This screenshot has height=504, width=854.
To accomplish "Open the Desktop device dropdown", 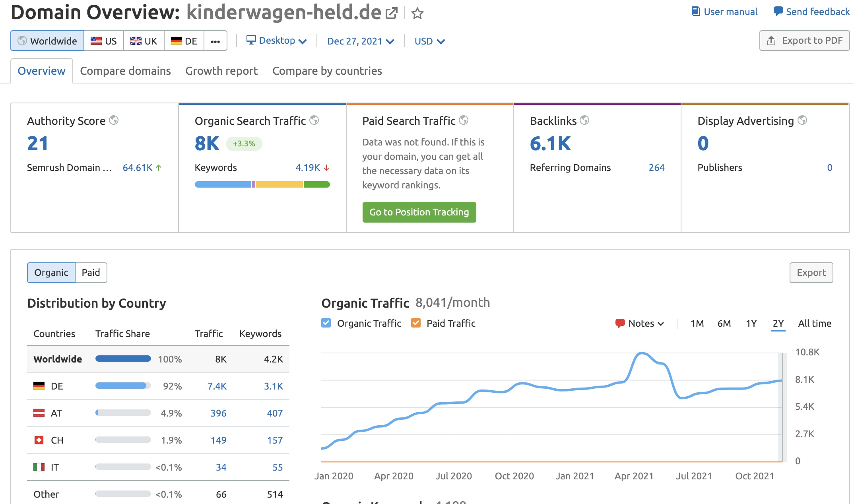I will (x=277, y=41).
